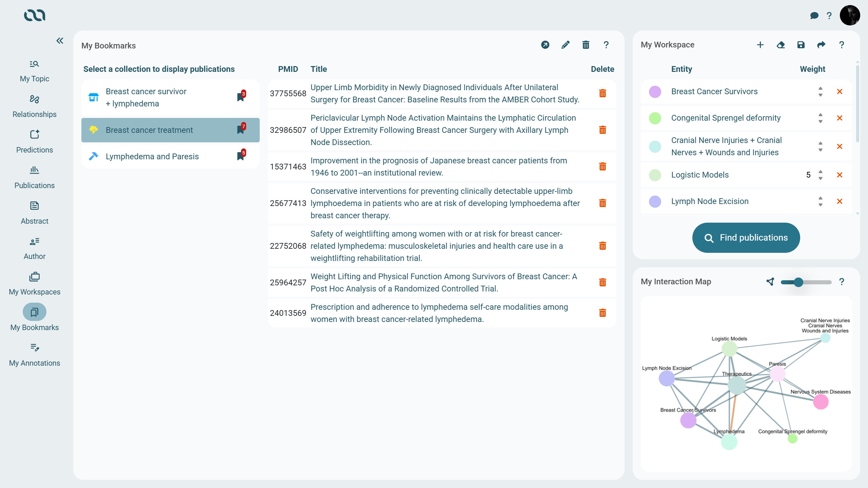Open publication titled Upper Limb Morbidity
Screen dimensions: 868x488
445,94
